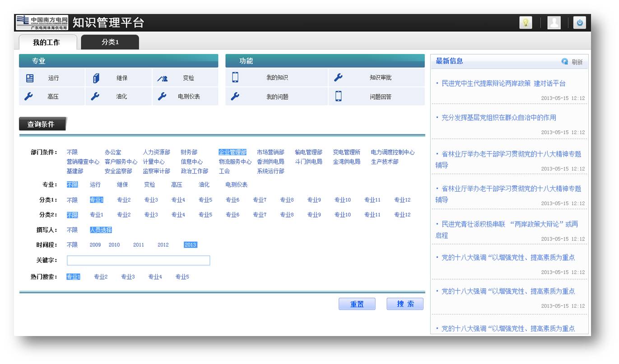Select year 2013 in 时间段 row
The height and width of the screenshot is (364, 619).
tap(191, 244)
